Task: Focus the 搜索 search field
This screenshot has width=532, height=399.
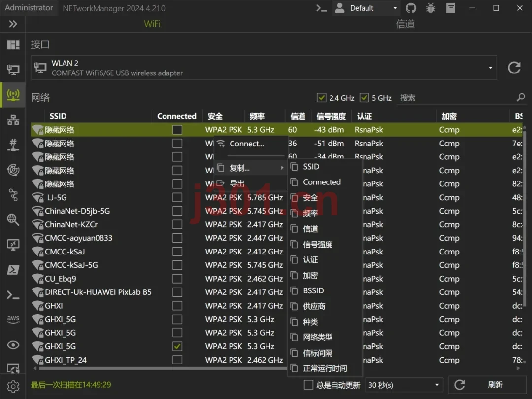Action: tap(456, 98)
